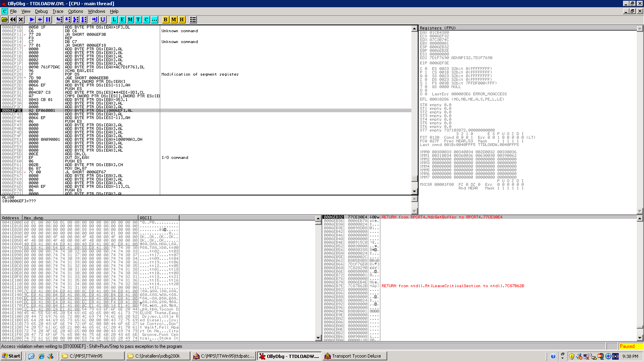
Task: Select the EAX 01CB4380 register line
Action: (434, 33)
